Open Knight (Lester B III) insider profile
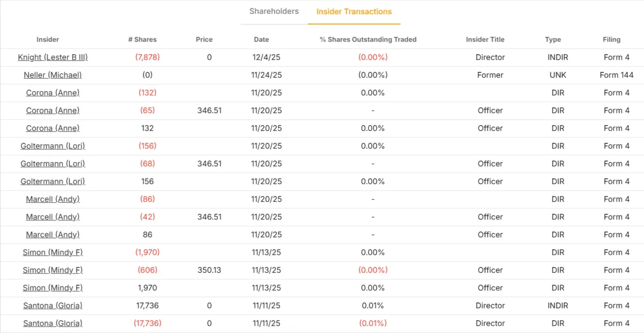Image resolution: width=644 pixels, height=333 pixels. pos(52,57)
